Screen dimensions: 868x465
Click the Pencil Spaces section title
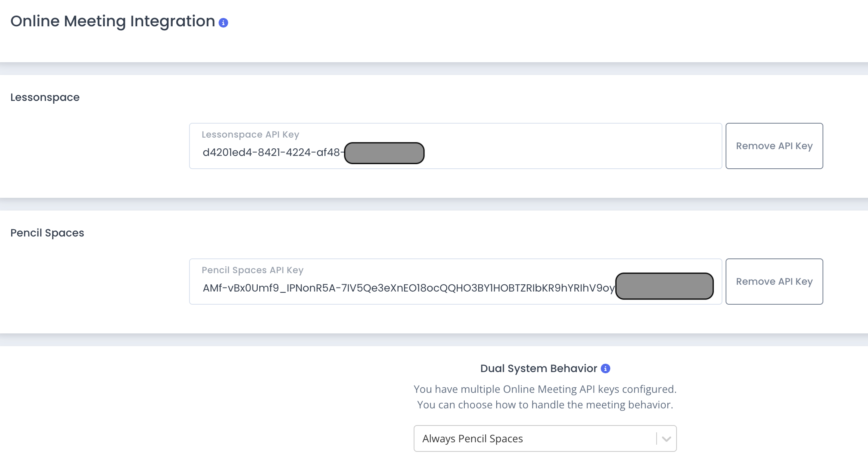tap(47, 233)
